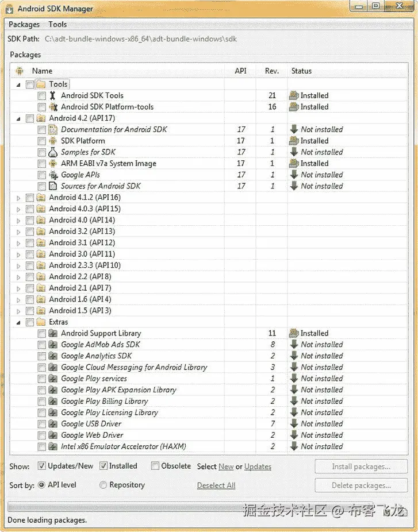
Task: Click the Google Play services icon
Action: 53,378
